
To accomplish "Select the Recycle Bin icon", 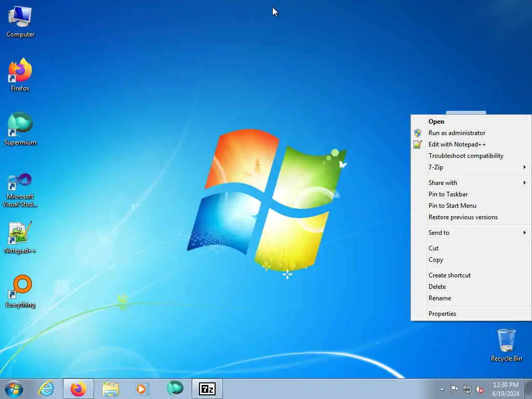I will coord(506,345).
